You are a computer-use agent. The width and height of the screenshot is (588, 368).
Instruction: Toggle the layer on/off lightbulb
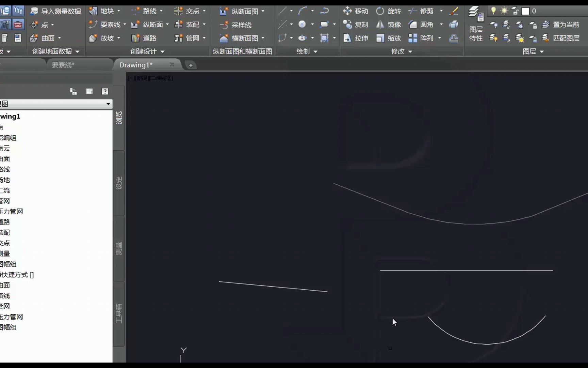[493, 11]
